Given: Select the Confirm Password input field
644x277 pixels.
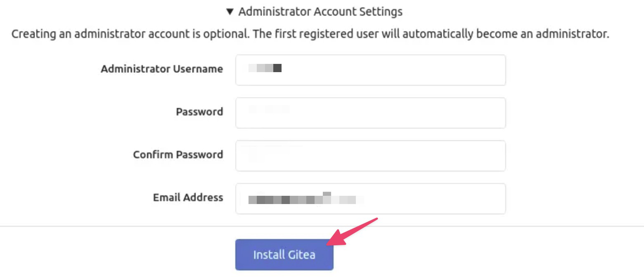Looking at the screenshot, I should tap(370, 156).
